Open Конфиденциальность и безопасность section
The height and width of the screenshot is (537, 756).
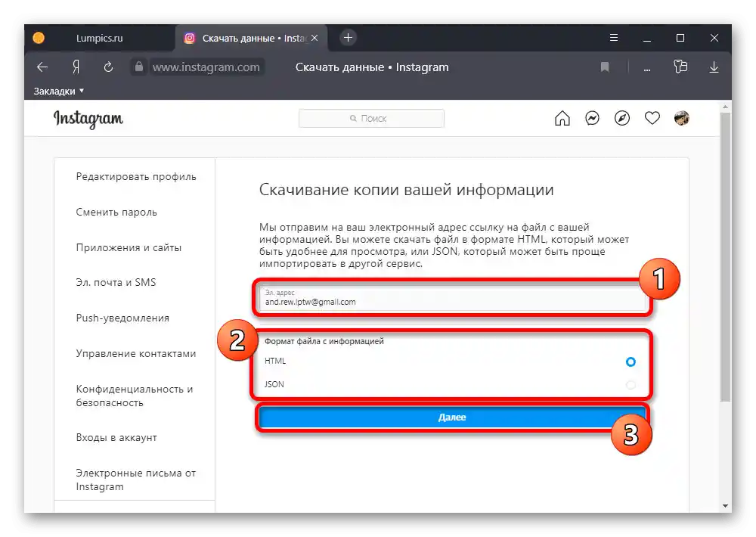pyautogui.click(x=135, y=396)
